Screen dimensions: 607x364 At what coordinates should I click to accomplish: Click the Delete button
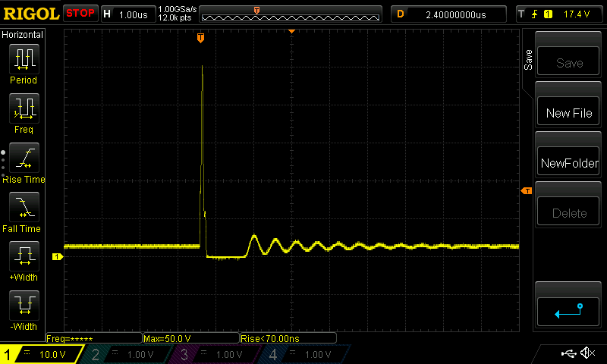point(568,212)
